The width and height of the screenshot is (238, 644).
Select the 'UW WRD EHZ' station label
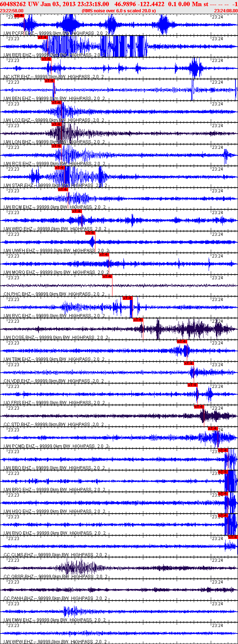(18, 229)
